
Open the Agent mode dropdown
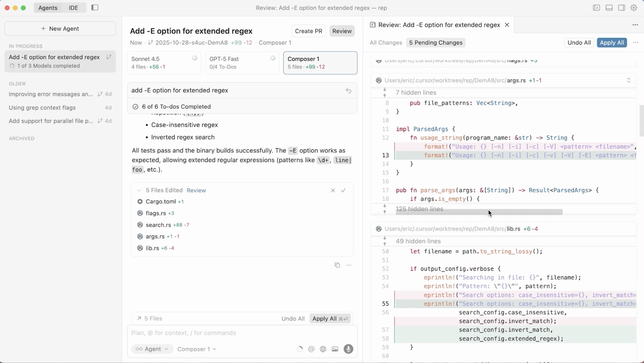click(152, 349)
